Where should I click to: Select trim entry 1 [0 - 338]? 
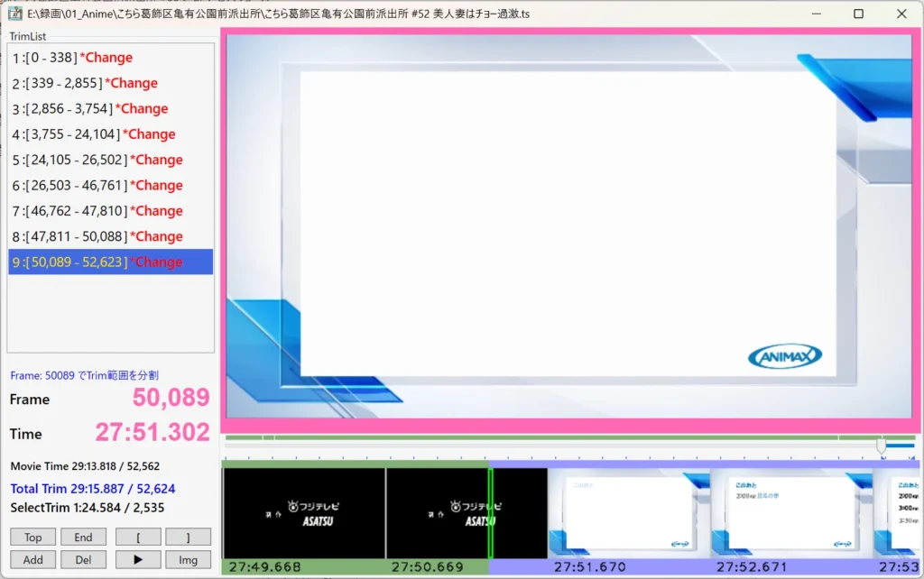point(72,58)
